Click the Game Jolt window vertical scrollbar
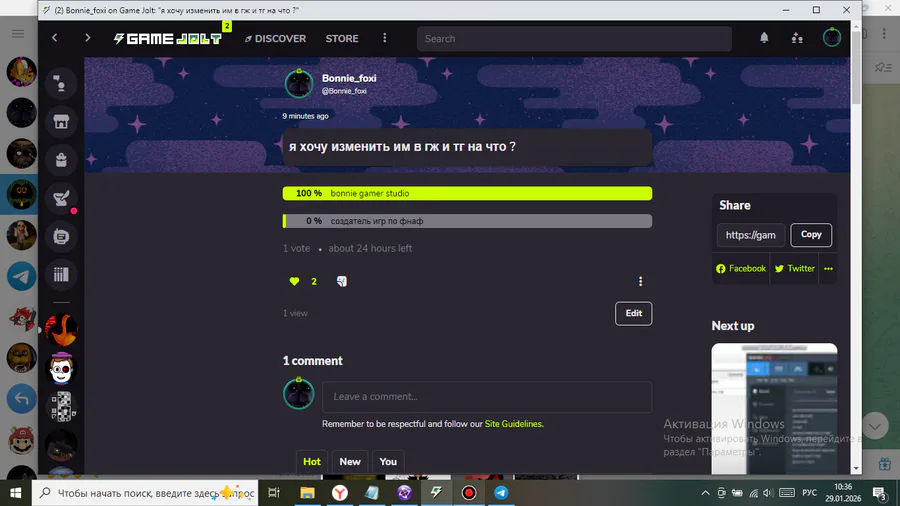Screen dimensions: 900x506 [856, 66]
